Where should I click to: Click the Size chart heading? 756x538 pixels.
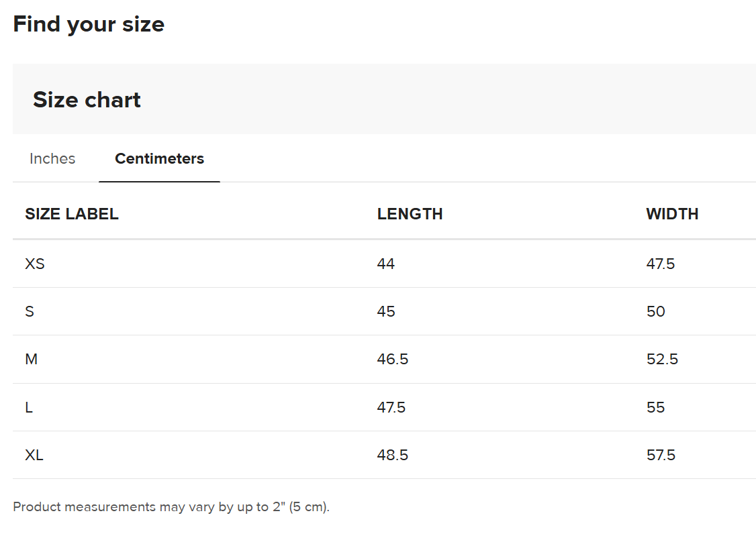(x=87, y=100)
